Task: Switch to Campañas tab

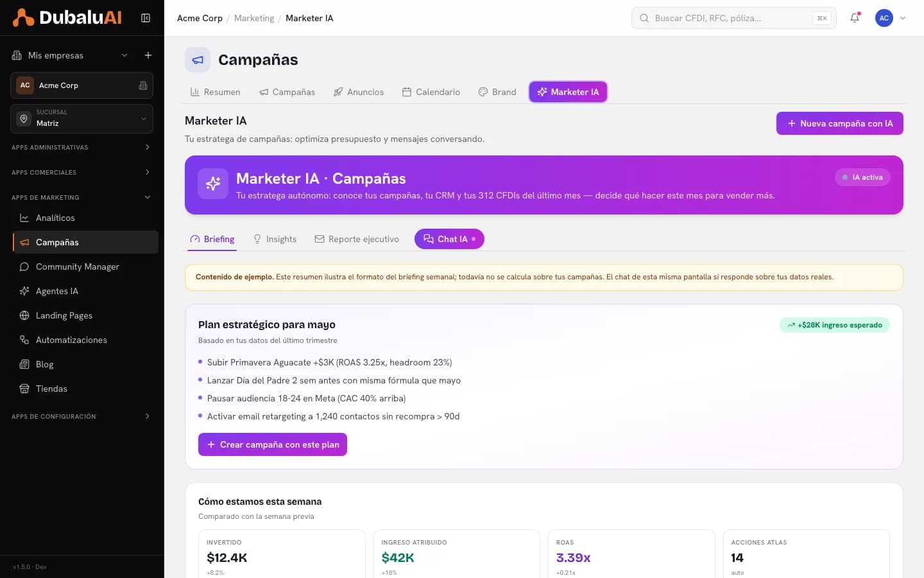Action: [x=287, y=92]
